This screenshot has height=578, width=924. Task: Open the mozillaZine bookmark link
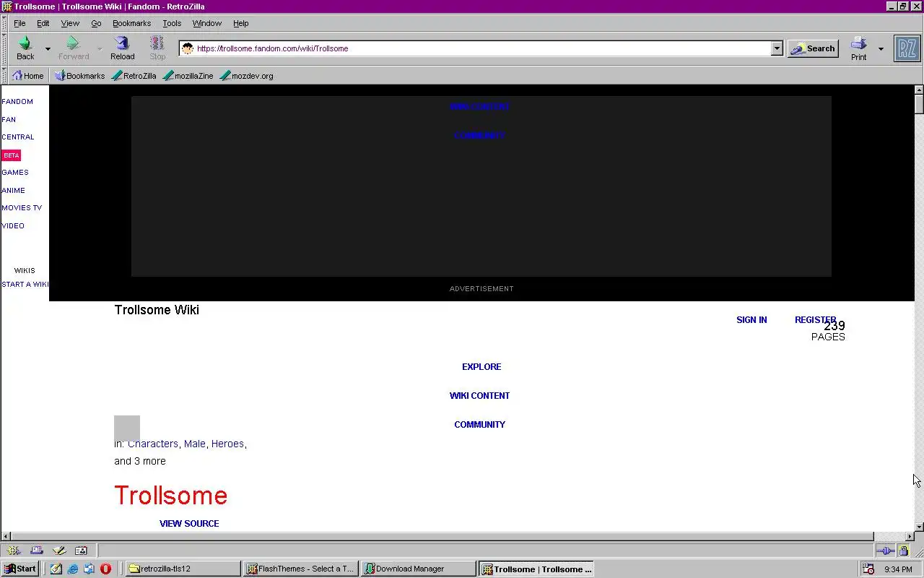click(188, 75)
